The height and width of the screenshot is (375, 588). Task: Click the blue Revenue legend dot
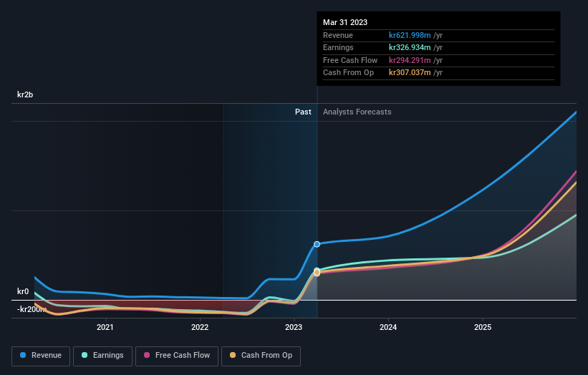click(x=23, y=355)
